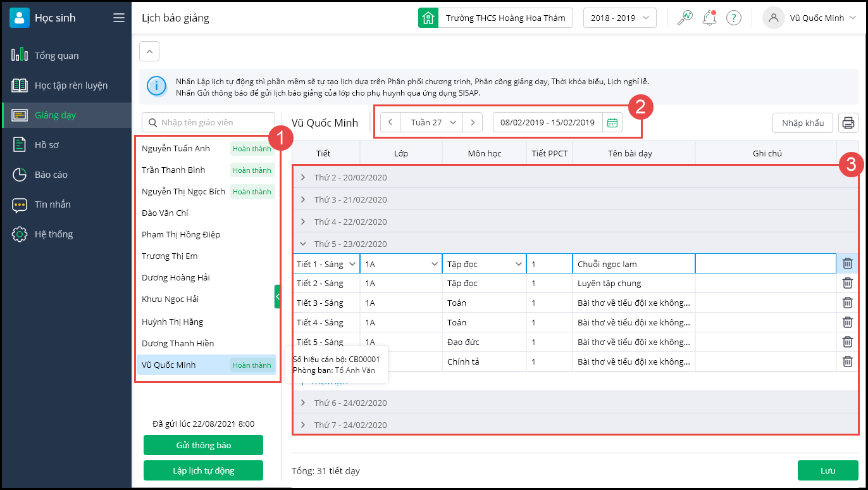Image resolution: width=868 pixels, height=490 pixels.
Task: Toggle the hamburger sidebar menu
Action: (119, 18)
